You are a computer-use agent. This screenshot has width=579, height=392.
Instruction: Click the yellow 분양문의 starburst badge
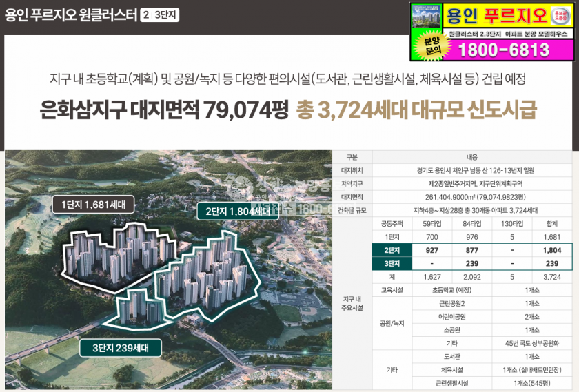(426, 45)
